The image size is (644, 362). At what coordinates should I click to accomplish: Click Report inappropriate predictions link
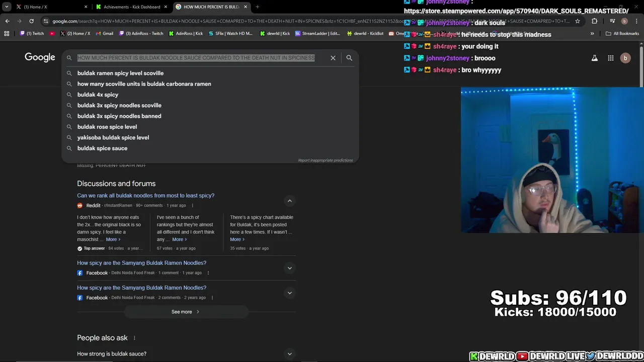326,160
